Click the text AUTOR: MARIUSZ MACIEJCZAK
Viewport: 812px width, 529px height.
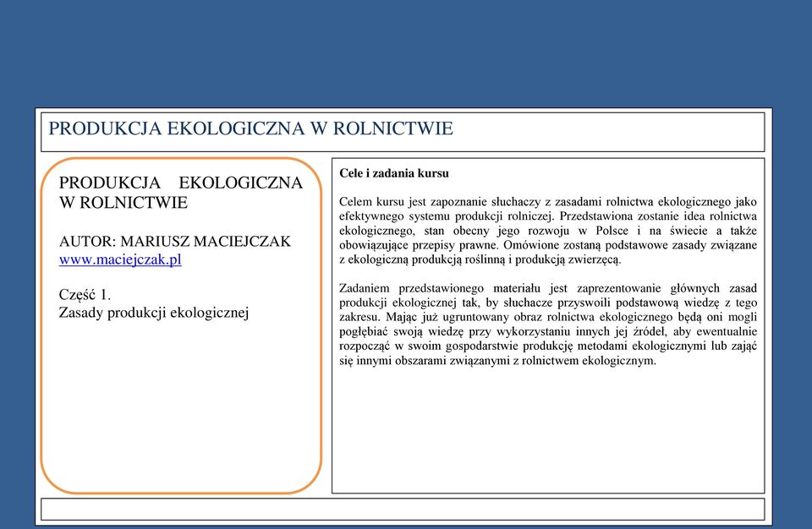(175, 241)
